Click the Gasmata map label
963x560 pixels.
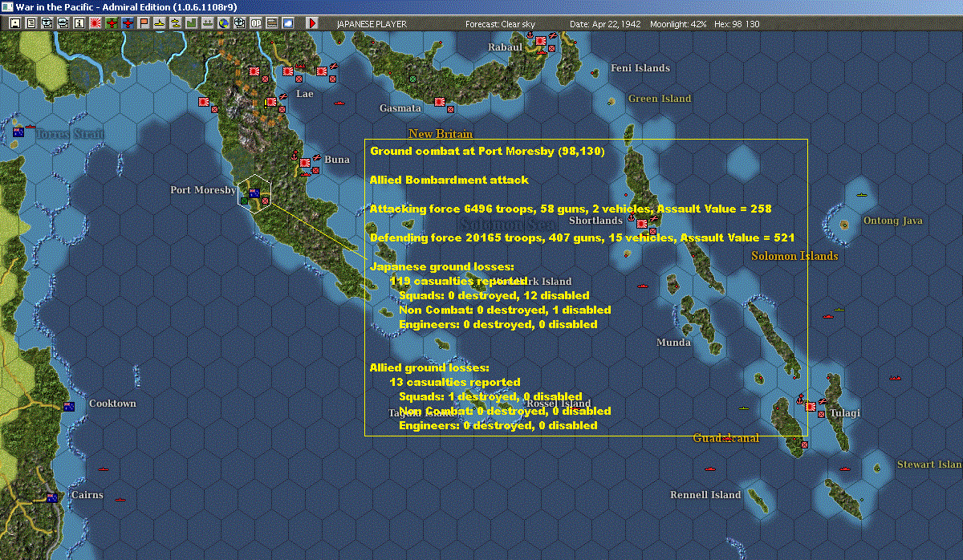pyautogui.click(x=400, y=108)
